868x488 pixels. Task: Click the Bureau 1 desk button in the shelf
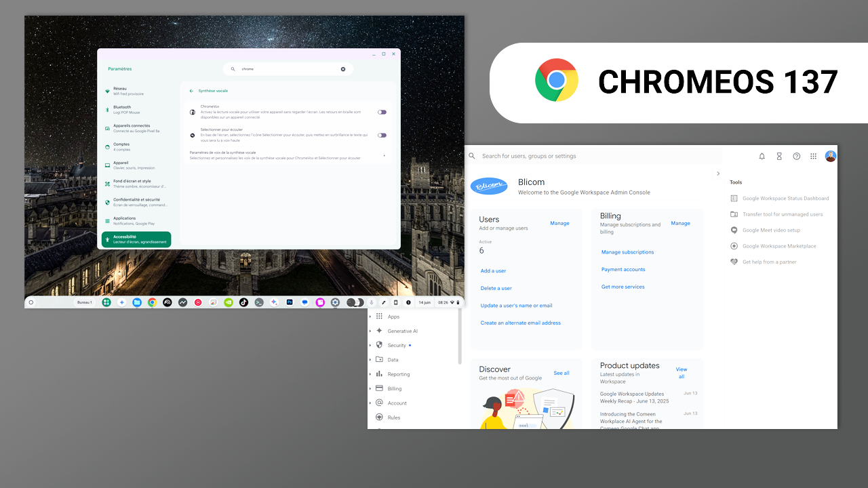[85, 302]
